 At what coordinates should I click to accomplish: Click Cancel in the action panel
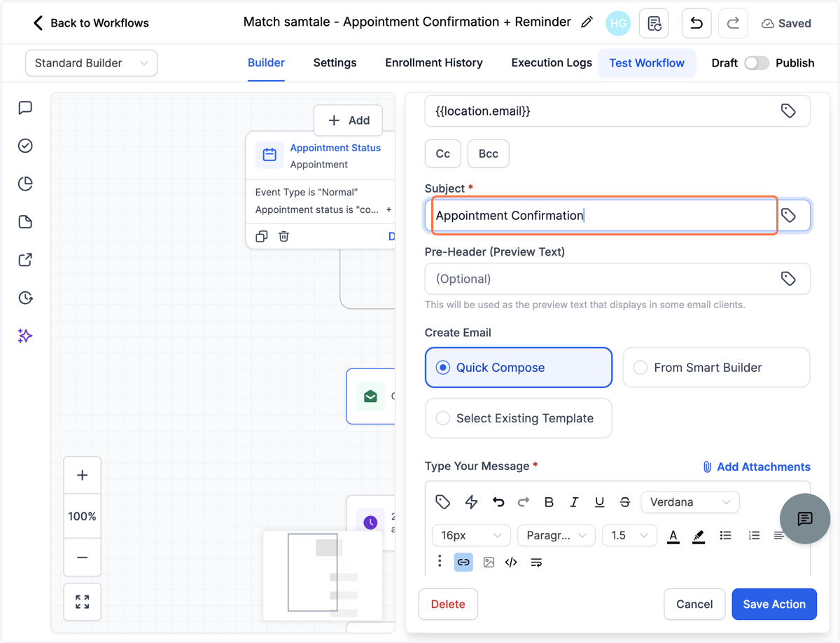[694, 604]
